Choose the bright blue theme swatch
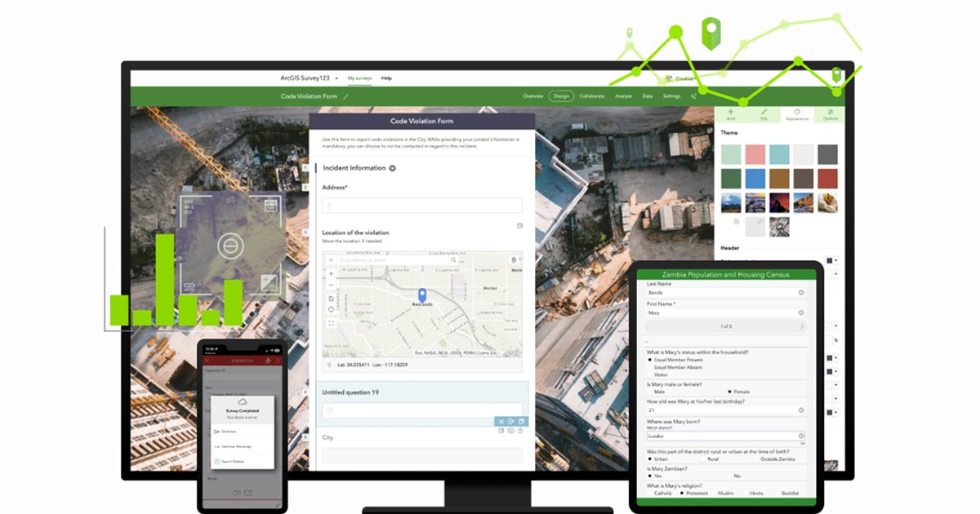This screenshot has width=980, height=514. 755,179
